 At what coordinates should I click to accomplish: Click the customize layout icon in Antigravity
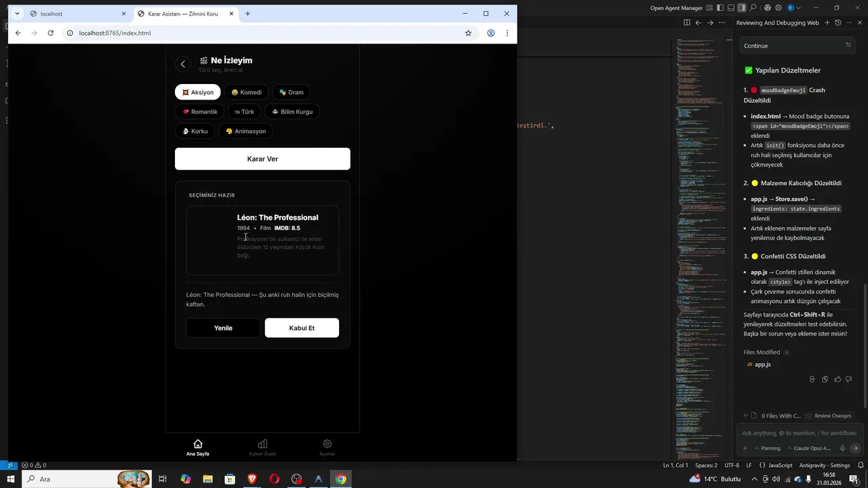709,7
